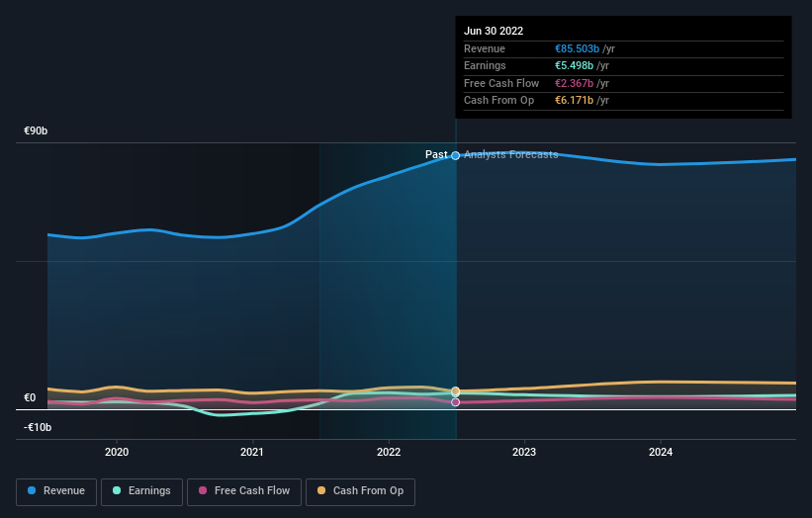Click the tooltip 'Earnings' row label
Viewport: 812px width, 518px height.
485,65
